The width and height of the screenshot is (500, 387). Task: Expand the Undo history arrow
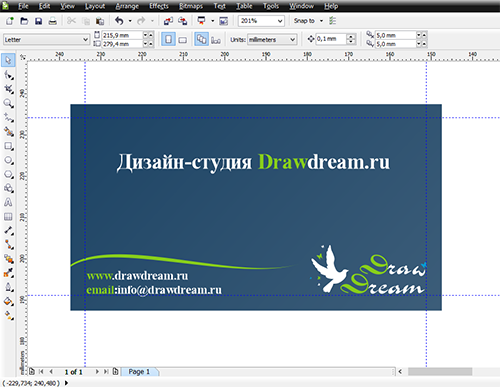tap(130, 21)
